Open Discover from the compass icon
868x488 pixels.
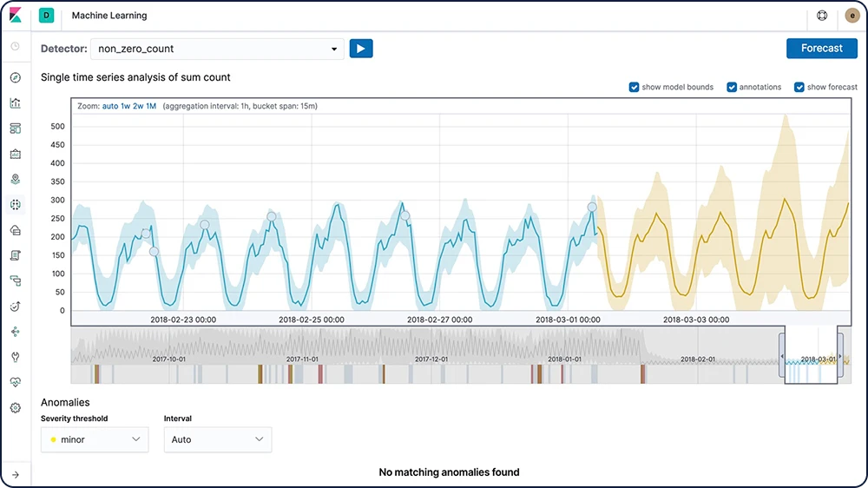click(x=15, y=78)
